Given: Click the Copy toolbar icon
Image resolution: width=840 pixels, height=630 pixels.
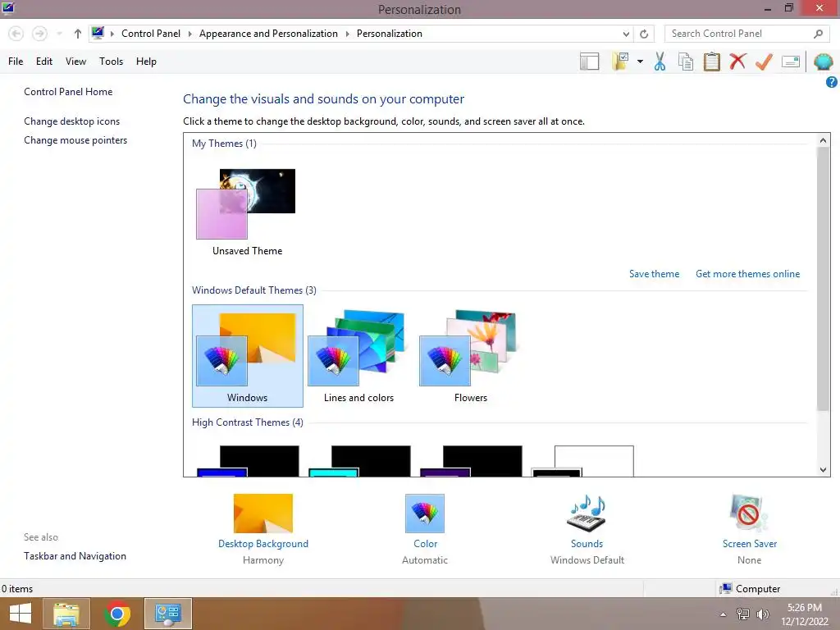Looking at the screenshot, I should (x=686, y=61).
